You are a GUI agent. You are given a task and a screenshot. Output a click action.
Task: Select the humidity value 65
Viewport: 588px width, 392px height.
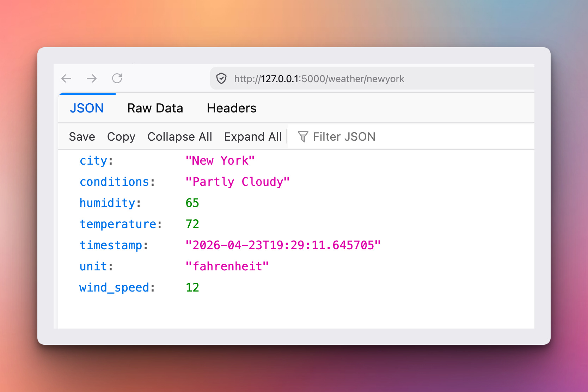(192, 203)
